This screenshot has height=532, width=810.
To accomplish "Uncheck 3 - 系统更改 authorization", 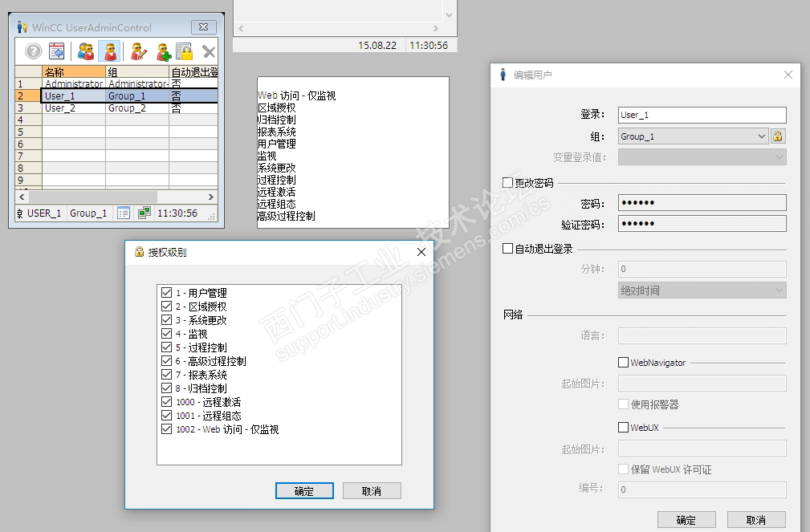I will tap(166, 319).
